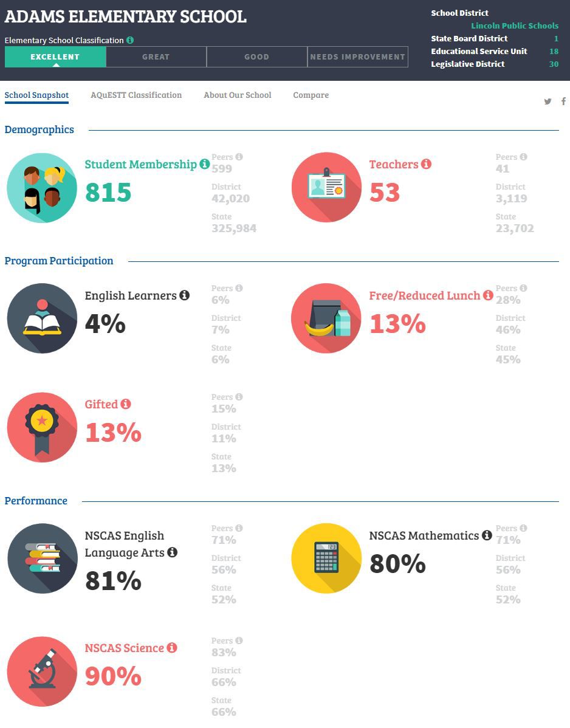The height and width of the screenshot is (728, 570).
Task: Click Peers info icon in Free/Reduced Lunch block
Action: click(x=523, y=288)
